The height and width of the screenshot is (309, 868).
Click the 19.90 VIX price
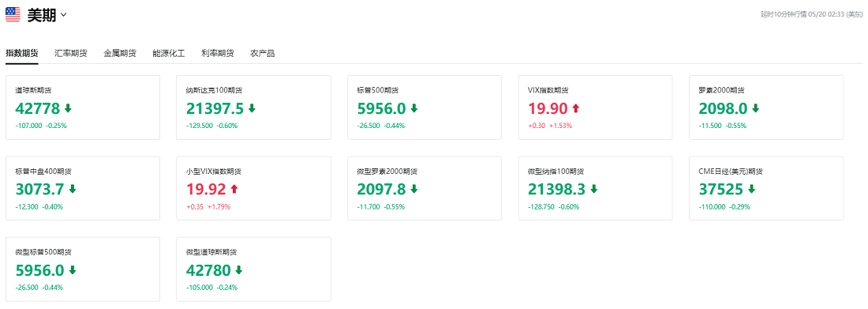(548, 108)
